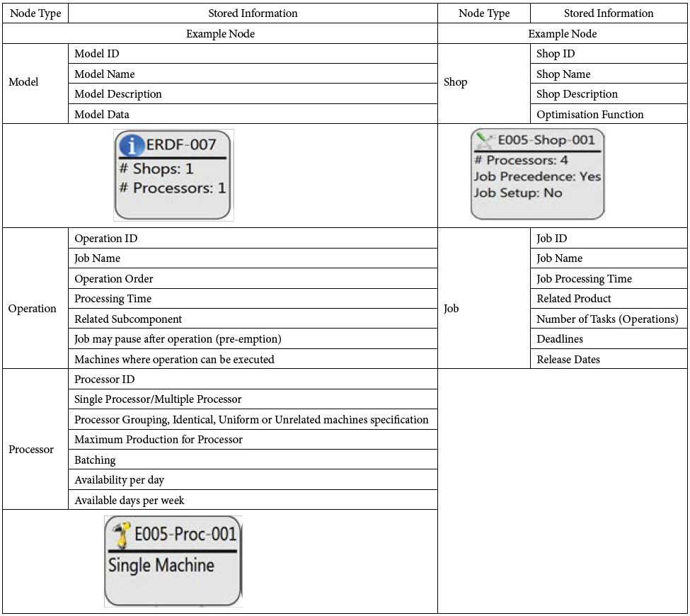Click Job Setup: No in shop node

pos(517,193)
